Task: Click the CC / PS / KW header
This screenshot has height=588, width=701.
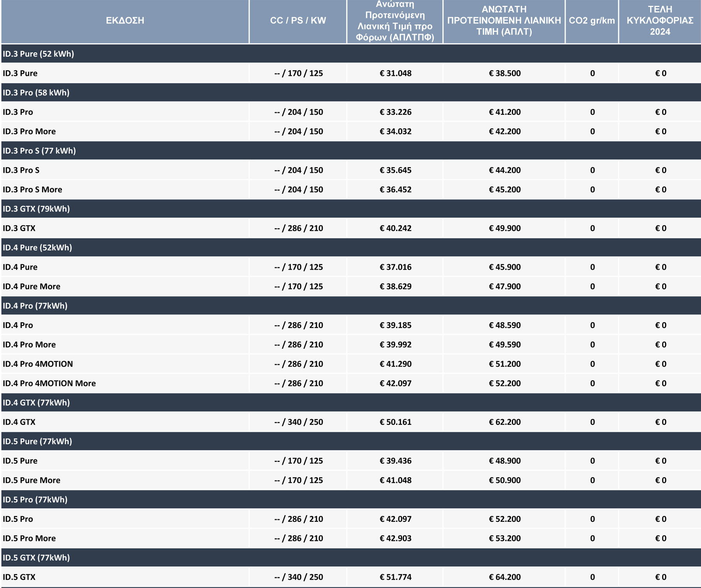Action: [x=298, y=21]
